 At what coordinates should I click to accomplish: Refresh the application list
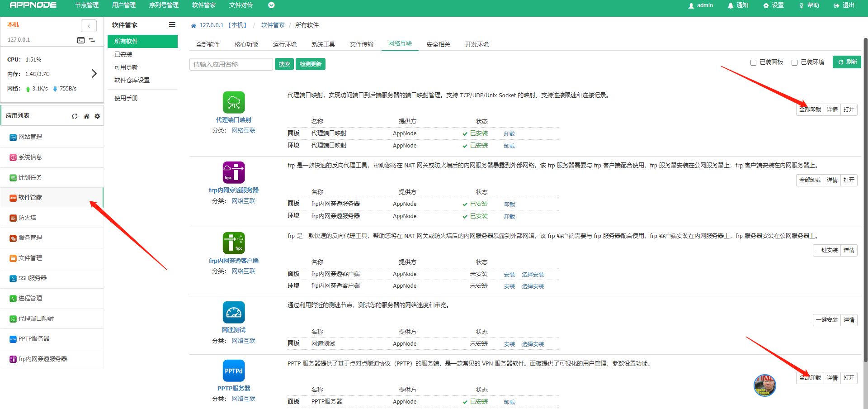[x=75, y=116]
